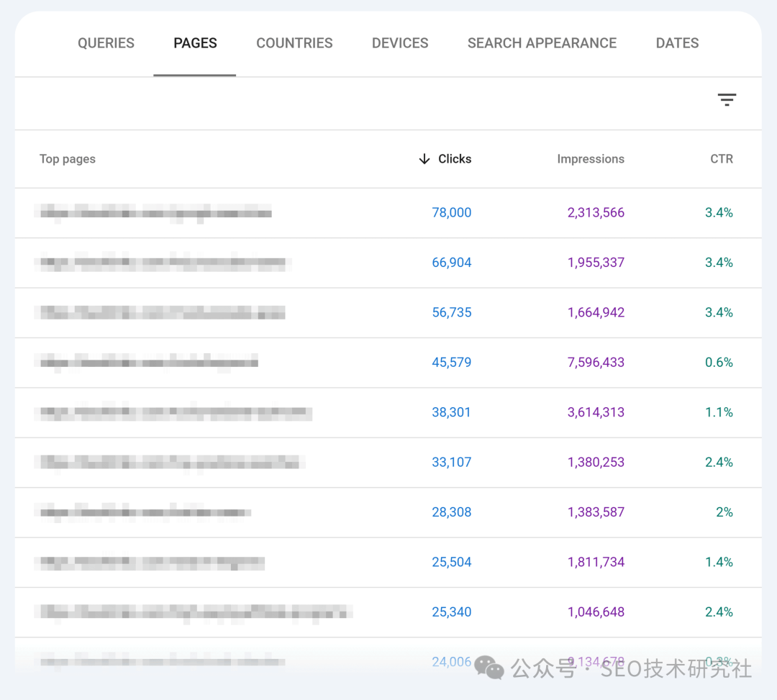This screenshot has width=777, height=700.
Task: Sort table by Impressions column header
Action: [x=590, y=159]
